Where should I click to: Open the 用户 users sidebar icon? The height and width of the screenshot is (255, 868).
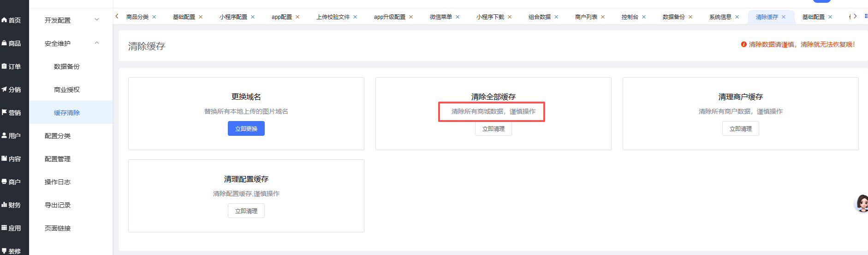[4, 136]
